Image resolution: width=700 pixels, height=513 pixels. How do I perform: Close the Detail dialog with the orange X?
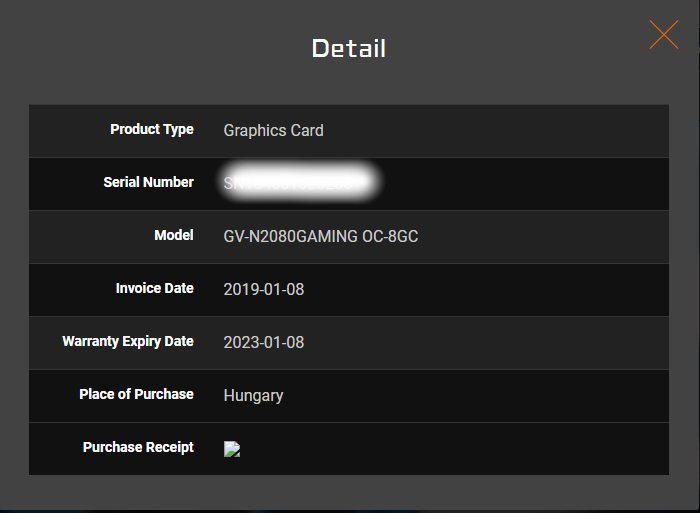663,35
